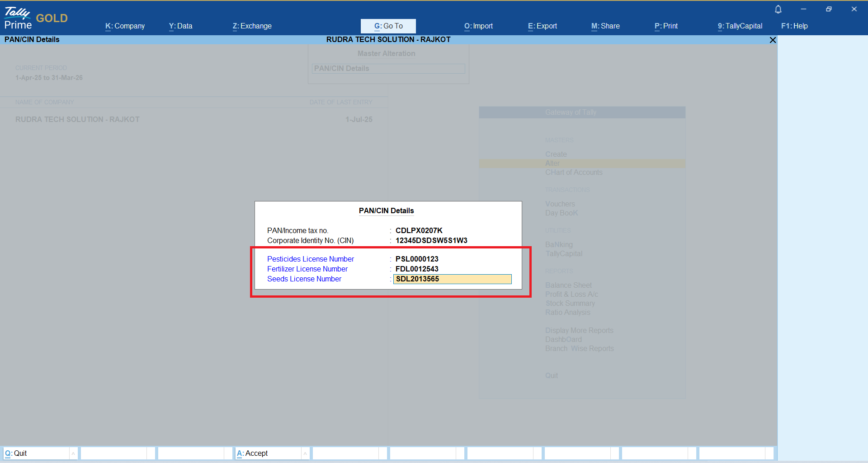The image size is (868, 463).
Task: Open the Exchange menu
Action: tap(252, 26)
